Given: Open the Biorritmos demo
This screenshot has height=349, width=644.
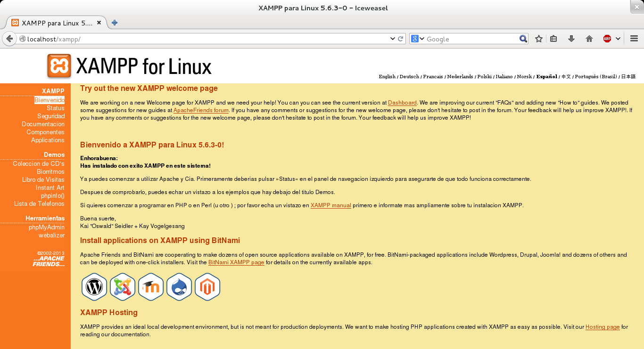Looking at the screenshot, I should (x=50, y=172).
